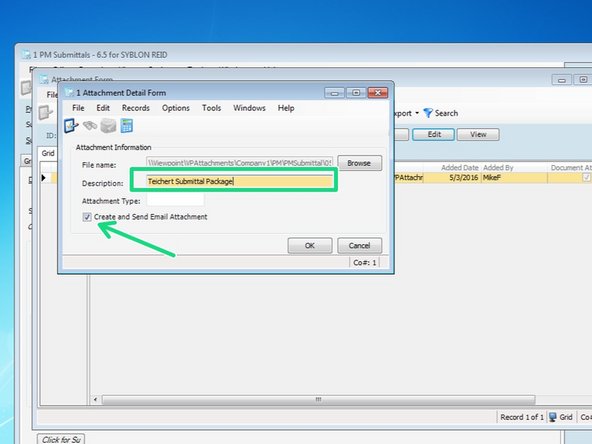The image size is (592, 444).
Task: Click the Browse button
Action: [x=359, y=163]
